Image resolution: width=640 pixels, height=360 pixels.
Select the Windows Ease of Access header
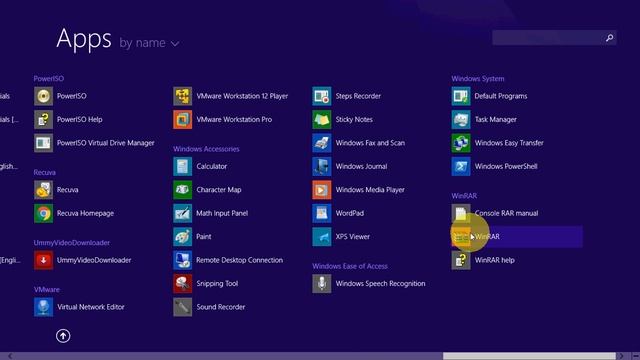(350, 266)
